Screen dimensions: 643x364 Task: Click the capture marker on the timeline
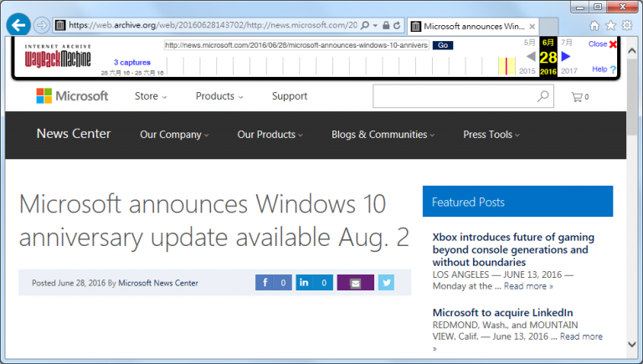point(507,66)
